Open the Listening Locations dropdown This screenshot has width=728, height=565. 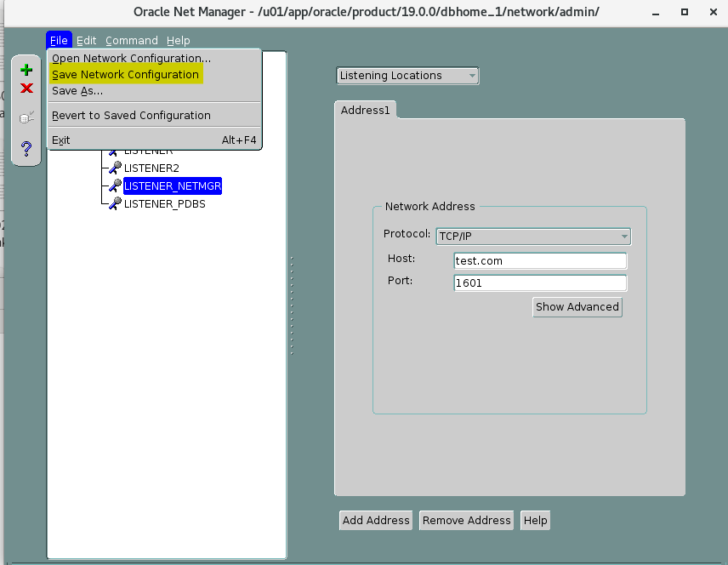(407, 76)
